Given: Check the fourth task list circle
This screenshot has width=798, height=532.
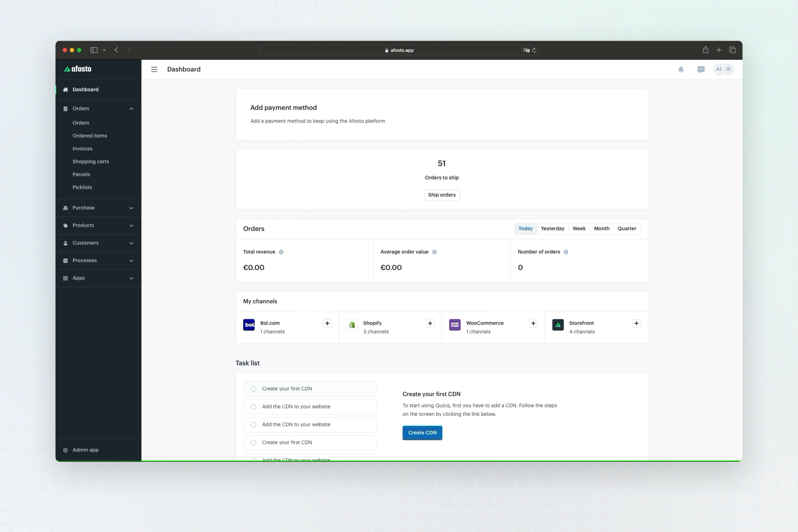Looking at the screenshot, I should (x=253, y=442).
